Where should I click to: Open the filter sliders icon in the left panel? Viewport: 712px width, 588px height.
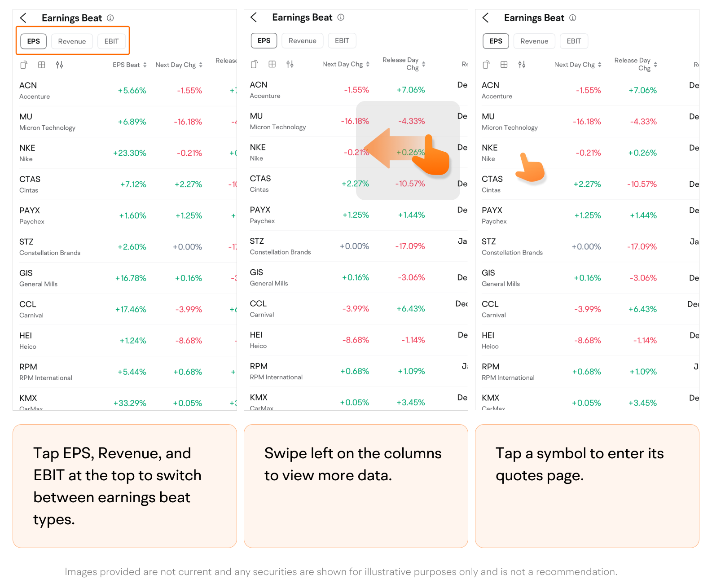tap(59, 65)
